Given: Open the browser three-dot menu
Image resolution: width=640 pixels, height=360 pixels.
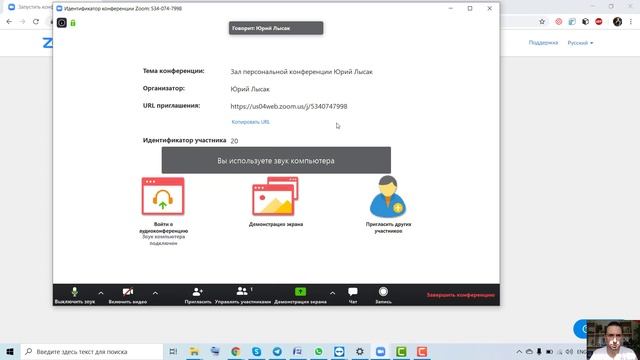Looking at the screenshot, I should pos(631,22).
